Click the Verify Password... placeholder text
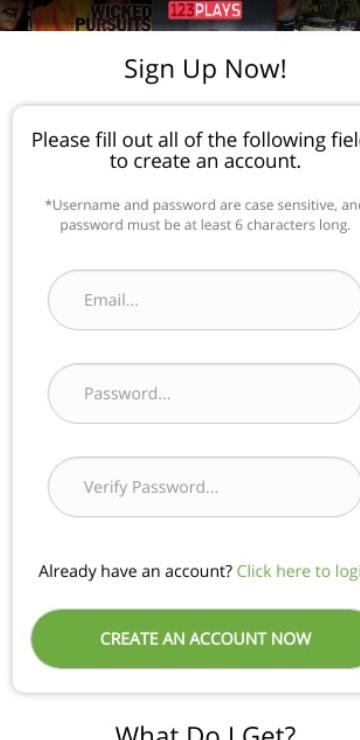This screenshot has width=360, height=740. pyautogui.click(x=151, y=488)
